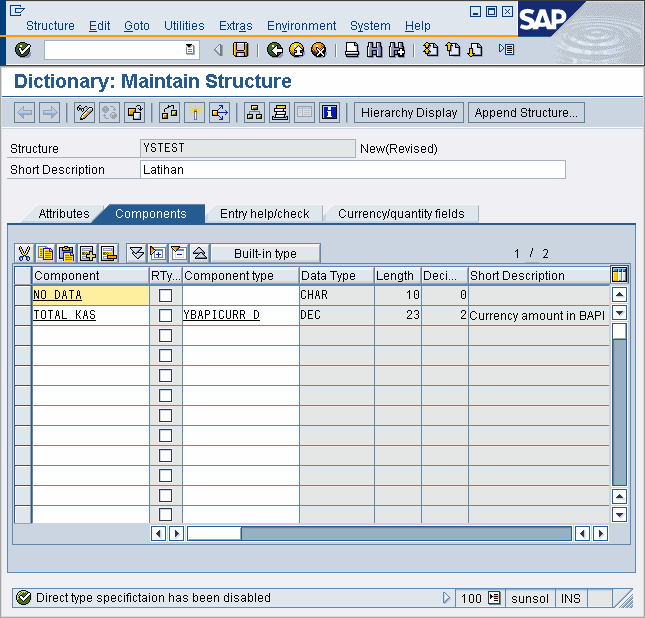Click the Where-Used List icon
This screenshot has width=645, height=618.
pyautogui.click(x=220, y=112)
